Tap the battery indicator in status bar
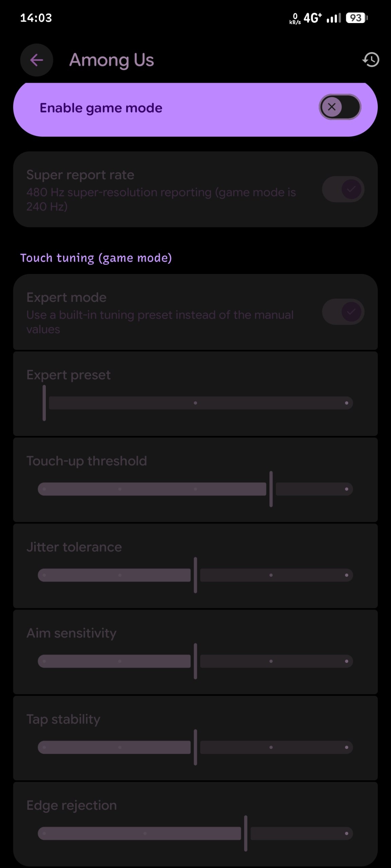391x868 pixels. [357, 18]
